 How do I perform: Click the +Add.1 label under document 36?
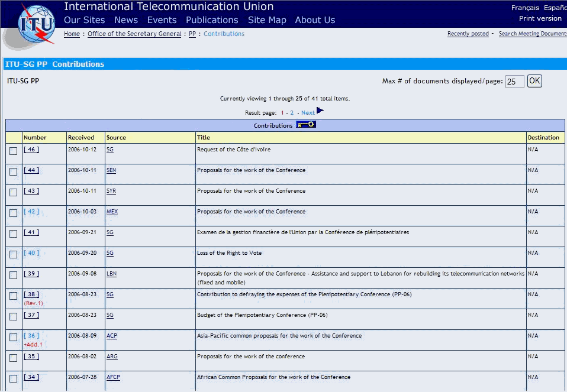33,345
